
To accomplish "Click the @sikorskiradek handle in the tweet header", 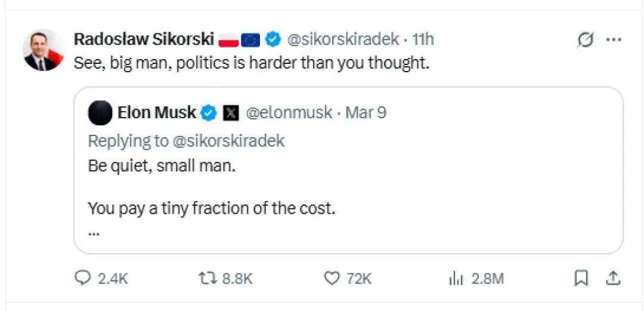I will (x=343, y=39).
